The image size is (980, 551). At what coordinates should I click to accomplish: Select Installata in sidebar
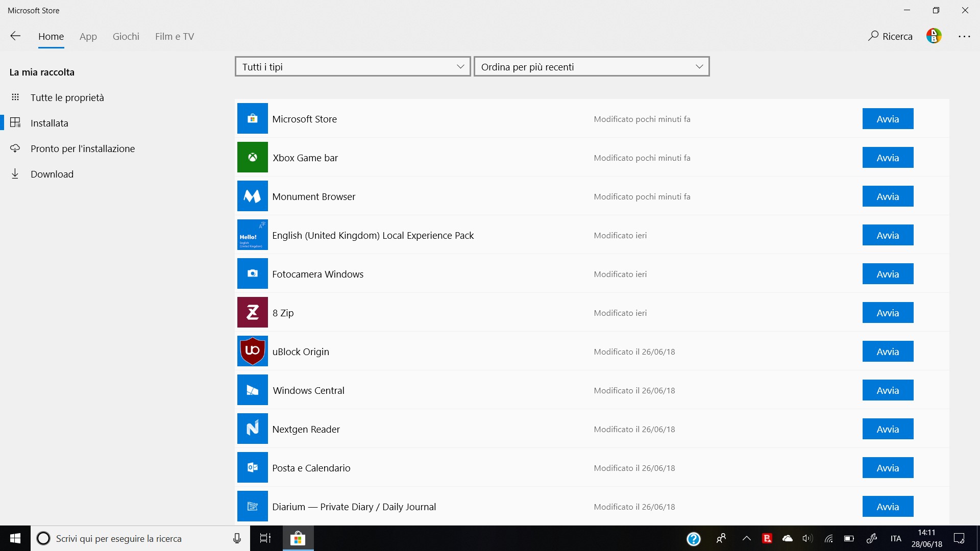50,123
